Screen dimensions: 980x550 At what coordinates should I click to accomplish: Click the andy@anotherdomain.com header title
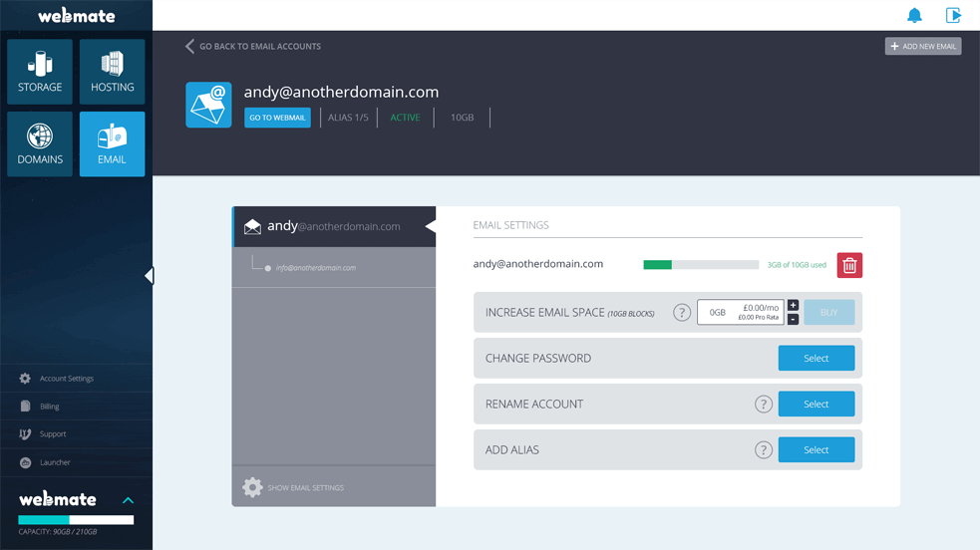coord(341,92)
